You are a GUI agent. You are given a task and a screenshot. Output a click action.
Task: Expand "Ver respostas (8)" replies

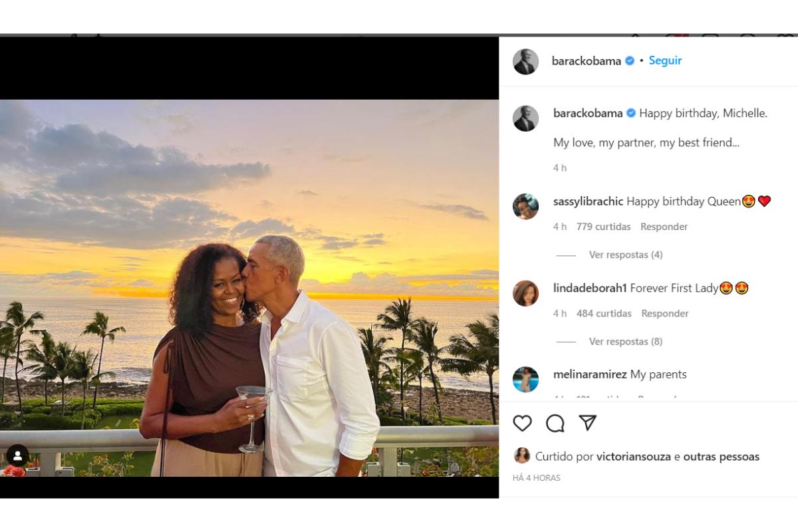pyautogui.click(x=625, y=342)
